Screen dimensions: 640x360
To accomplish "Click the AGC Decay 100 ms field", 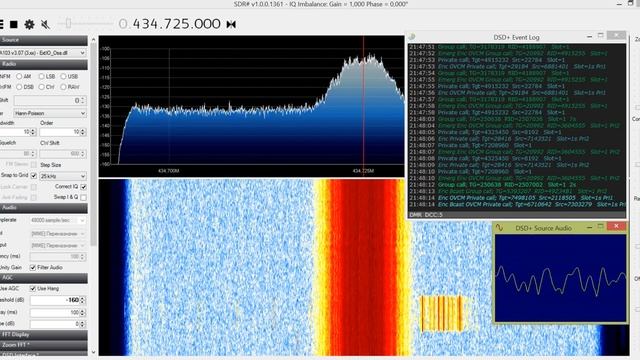I will [58, 312].
